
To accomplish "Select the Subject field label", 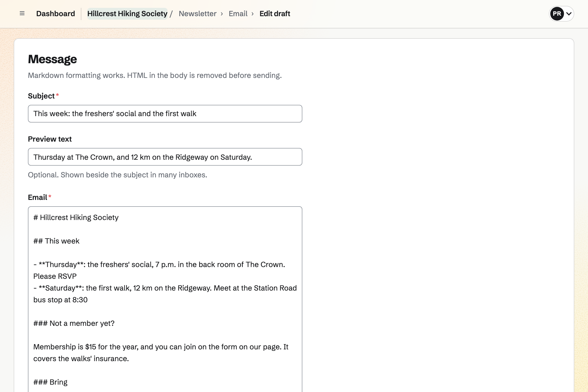I will [41, 96].
